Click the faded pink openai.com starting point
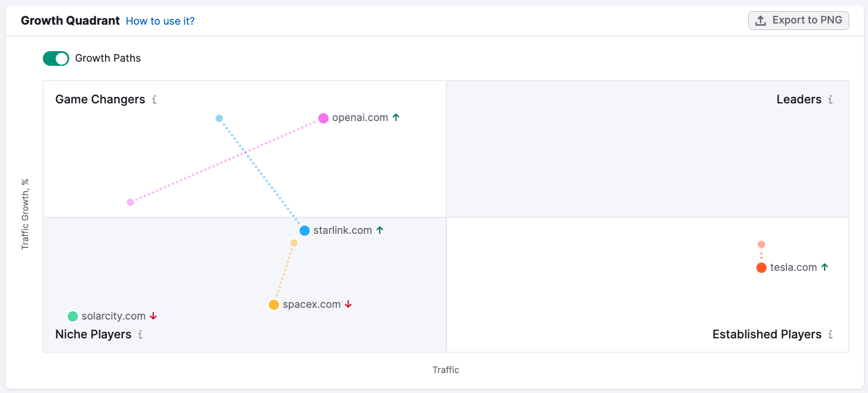868x393 pixels. (130, 202)
